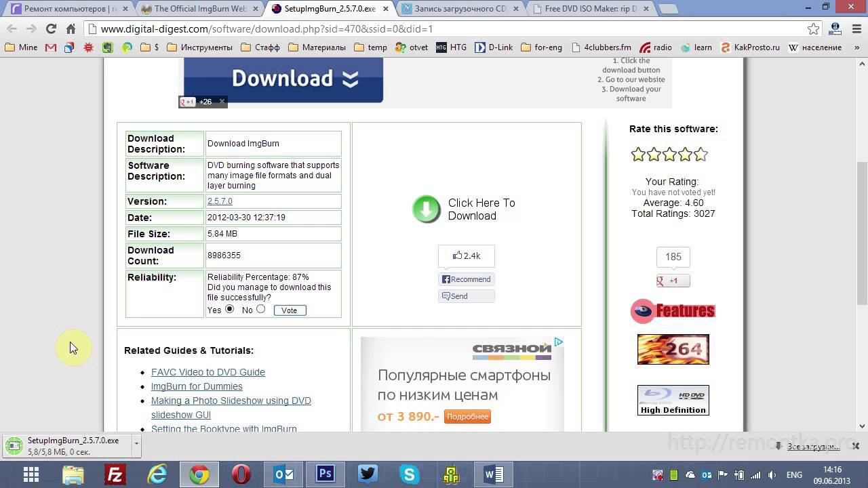
Task: Open the ENG language indicator in tray
Action: tap(794, 474)
